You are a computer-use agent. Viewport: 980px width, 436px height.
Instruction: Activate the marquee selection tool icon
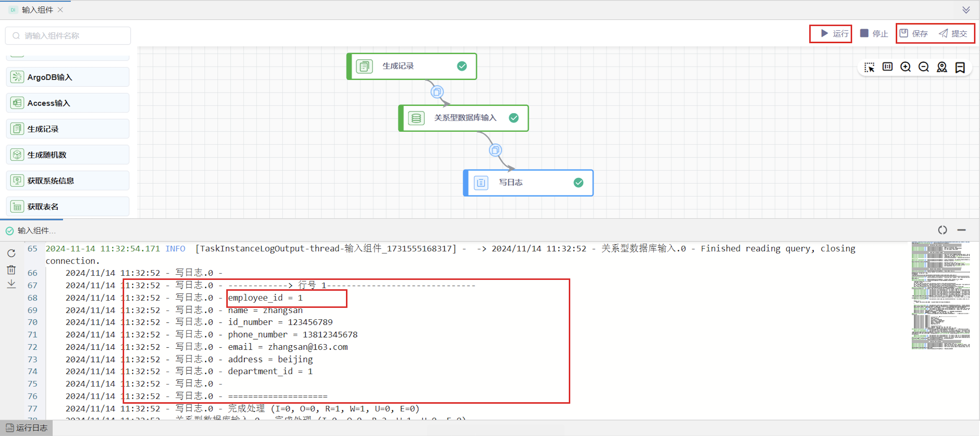pyautogui.click(x=869, y=67)
